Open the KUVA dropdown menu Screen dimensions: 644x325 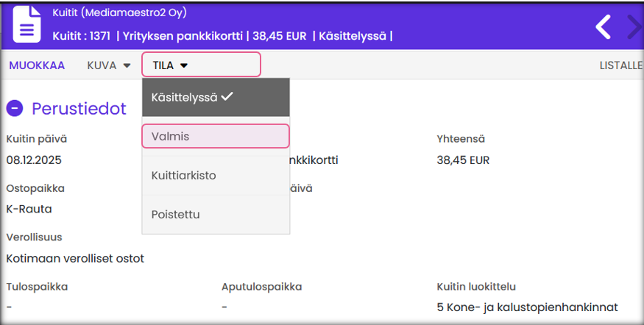(109, 65)
